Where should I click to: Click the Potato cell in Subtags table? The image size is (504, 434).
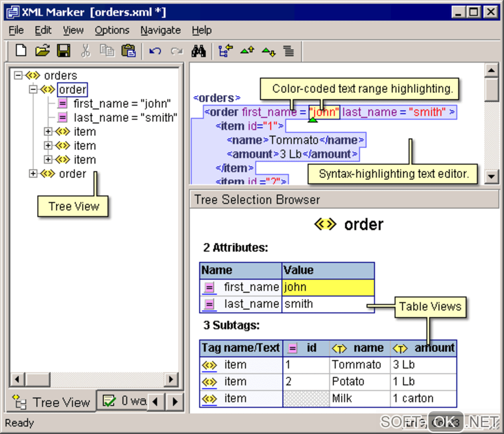click(360, 382)
